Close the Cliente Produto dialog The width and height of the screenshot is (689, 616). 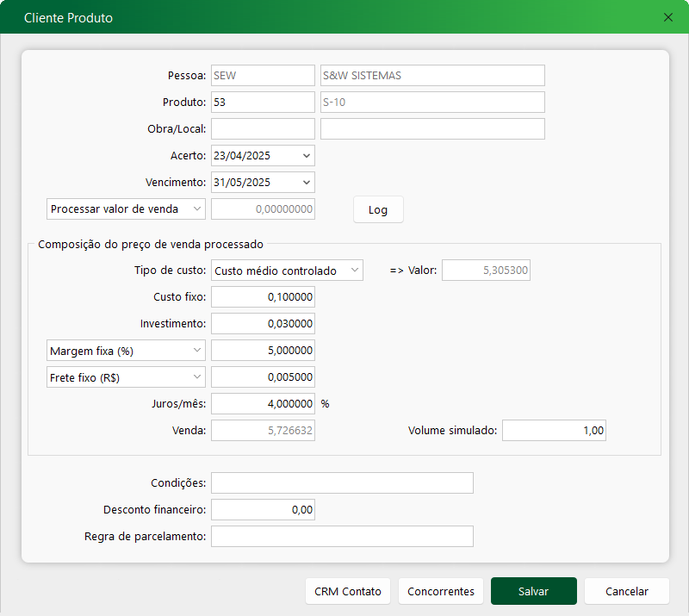[668, 17]
